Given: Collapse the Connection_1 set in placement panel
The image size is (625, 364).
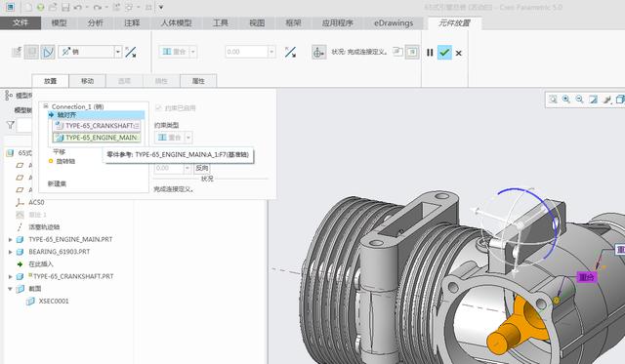Looking at the screenshot, I should [46, 106].
